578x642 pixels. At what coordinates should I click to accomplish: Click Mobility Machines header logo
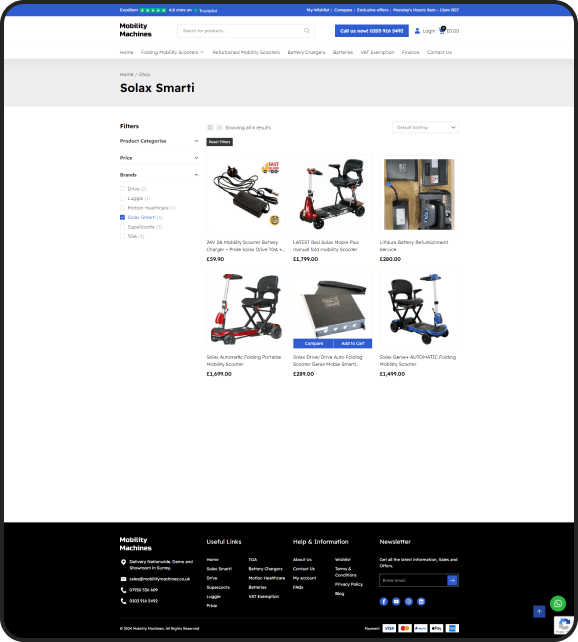tap(135, 30)
